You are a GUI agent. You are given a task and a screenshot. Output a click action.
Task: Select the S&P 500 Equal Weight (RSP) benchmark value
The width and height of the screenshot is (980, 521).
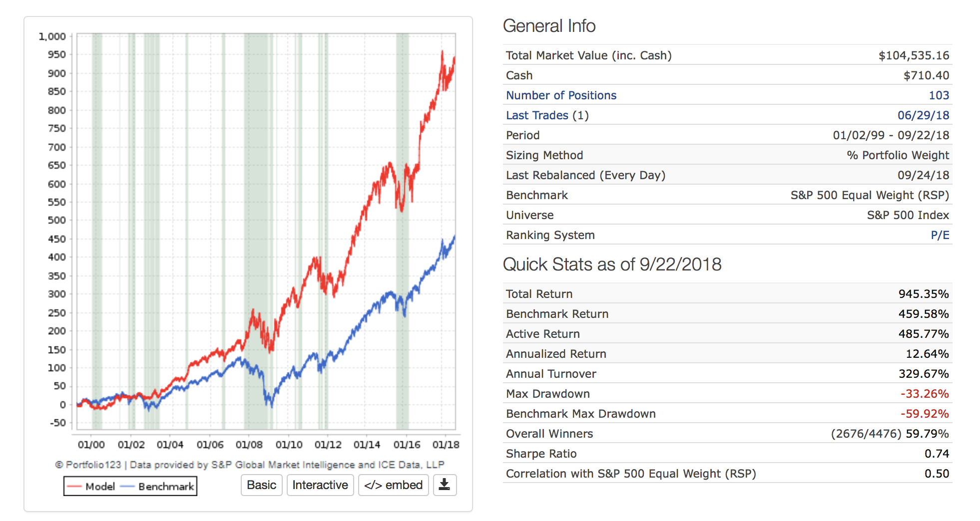(869, 195)
